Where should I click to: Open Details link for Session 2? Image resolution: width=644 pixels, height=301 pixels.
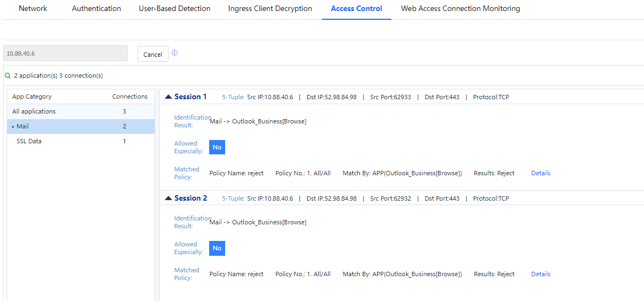pos(541,274)
